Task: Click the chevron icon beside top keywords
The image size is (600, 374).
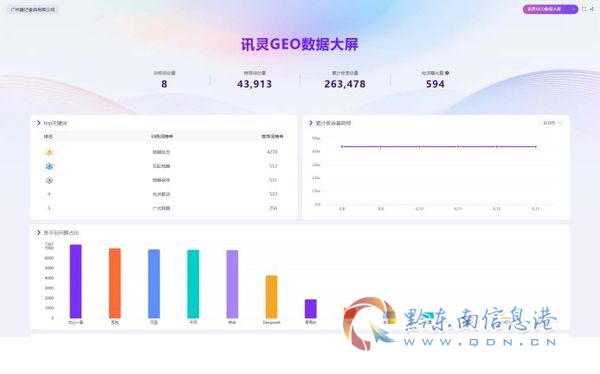Action: (x=38, y=123)
